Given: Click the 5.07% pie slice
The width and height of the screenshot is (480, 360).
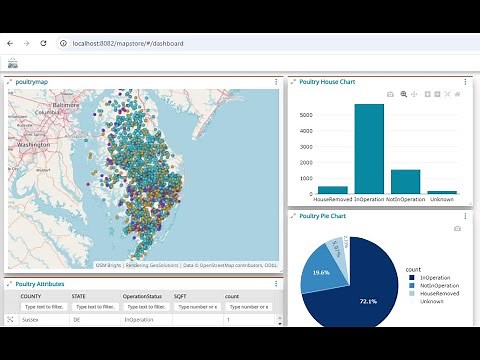Looking at the screenshot, I should coord(337,250).
